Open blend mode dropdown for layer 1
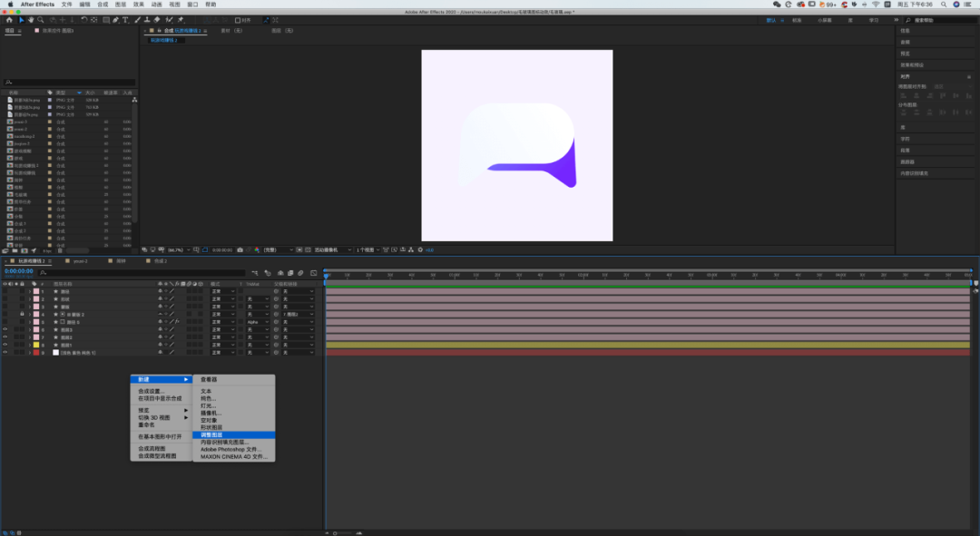The height and width of the screenshot is (536, 980). (223, 291)
